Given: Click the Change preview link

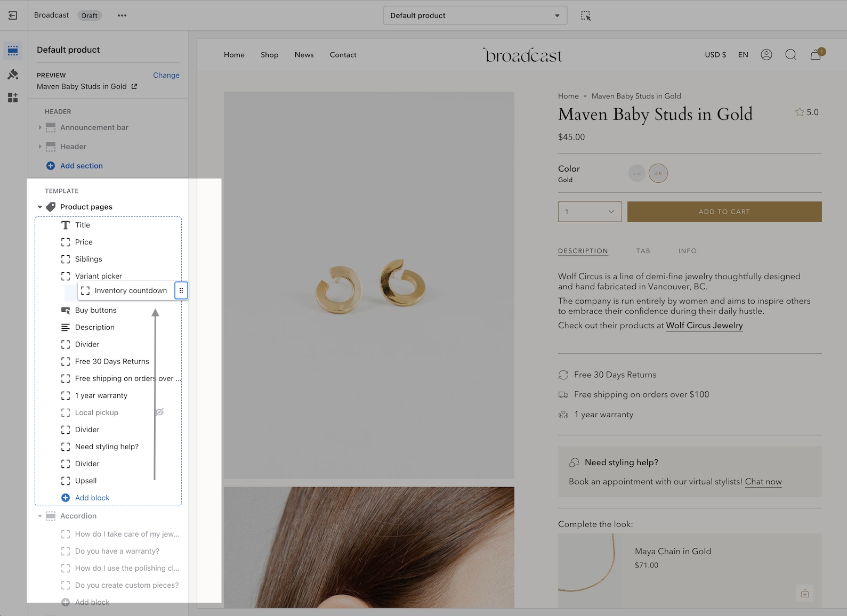Looking at the screenshot, I should pos(166,75).
